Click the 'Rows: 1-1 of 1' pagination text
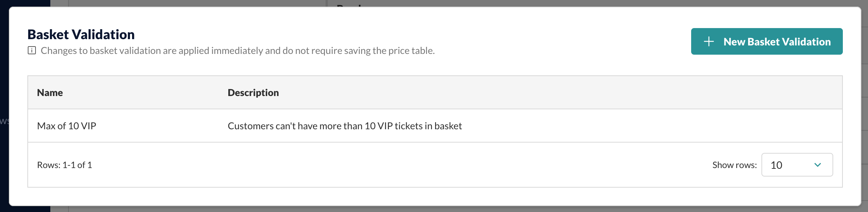This screenshot has height=212, width=868. point(64,165)
